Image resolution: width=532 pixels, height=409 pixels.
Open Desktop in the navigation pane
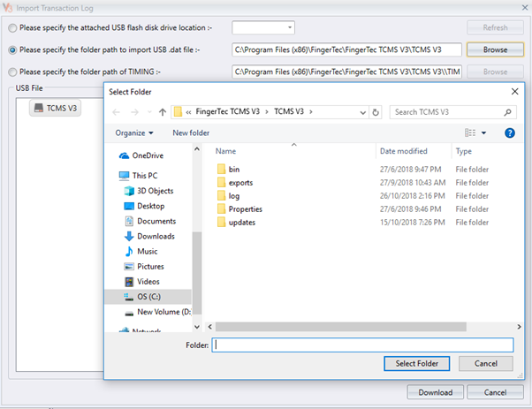coord(145,206)
